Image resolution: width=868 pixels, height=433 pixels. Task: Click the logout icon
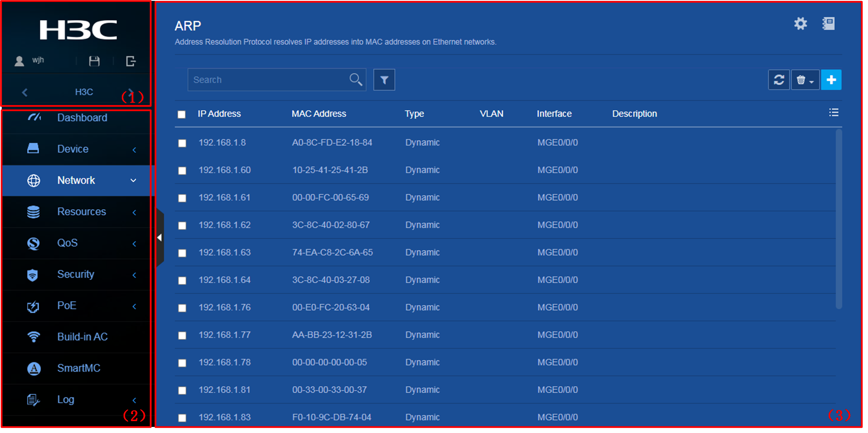(x=131, y=61)
